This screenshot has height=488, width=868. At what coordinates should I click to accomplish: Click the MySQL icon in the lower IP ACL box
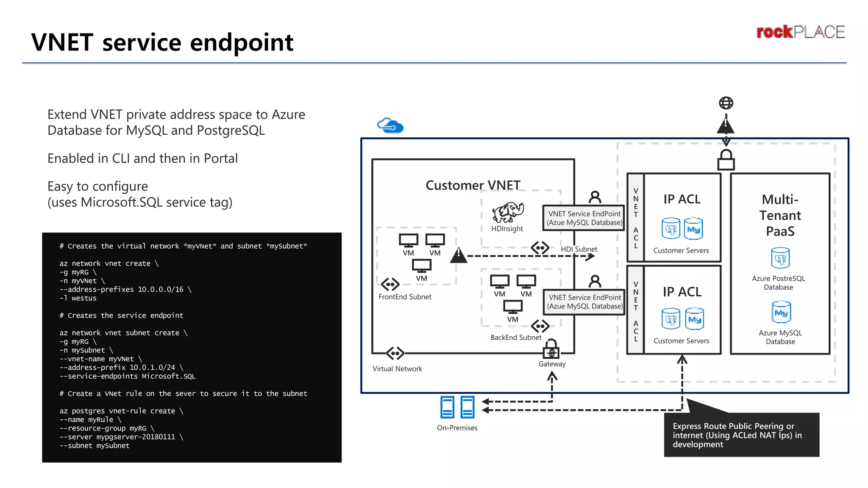click(x=694, y=319)
